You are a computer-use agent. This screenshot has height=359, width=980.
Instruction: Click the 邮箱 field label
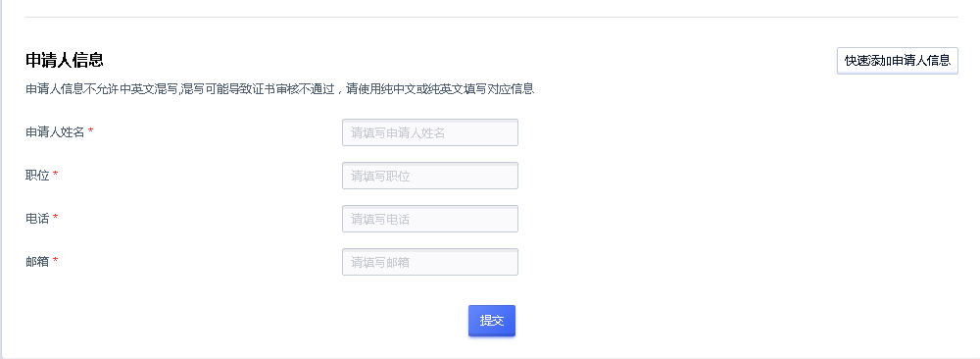(x=37, y=262)
